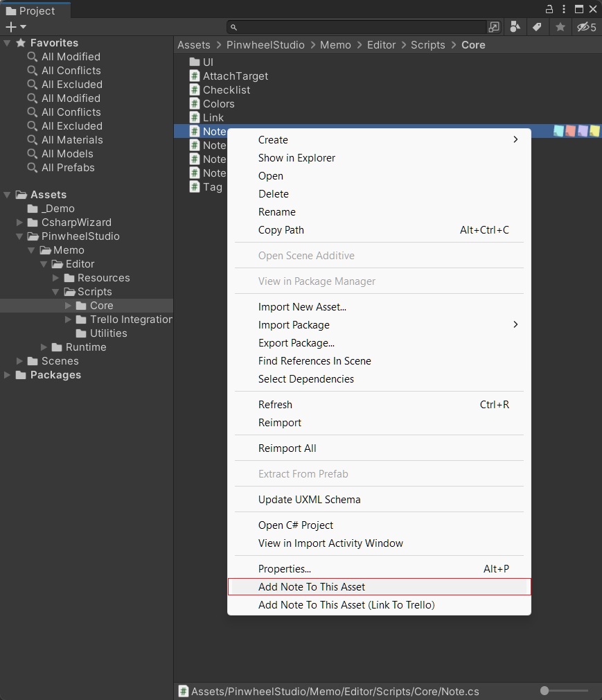Select the Project tab

point(35,10)
